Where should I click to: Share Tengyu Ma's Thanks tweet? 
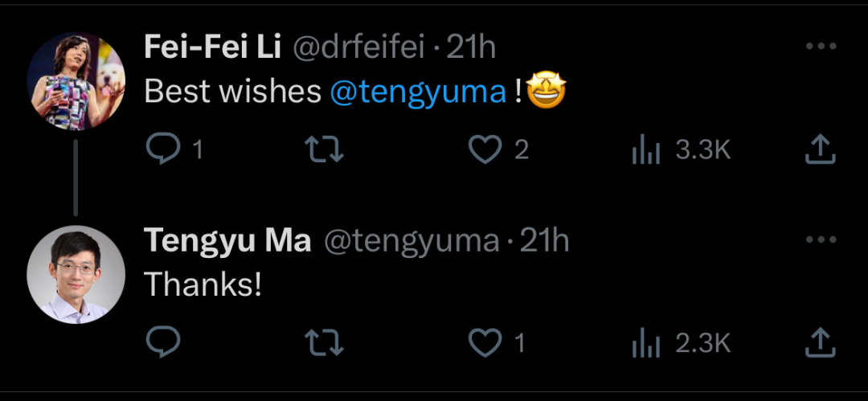[820, 342]
